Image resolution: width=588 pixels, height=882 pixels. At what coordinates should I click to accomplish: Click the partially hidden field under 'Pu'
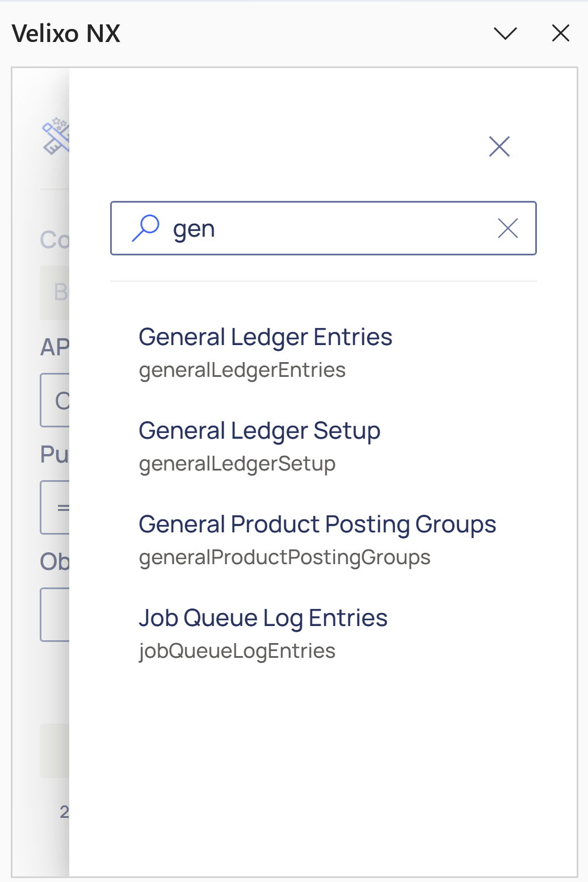pyautogui.click(x=55, y=507)
